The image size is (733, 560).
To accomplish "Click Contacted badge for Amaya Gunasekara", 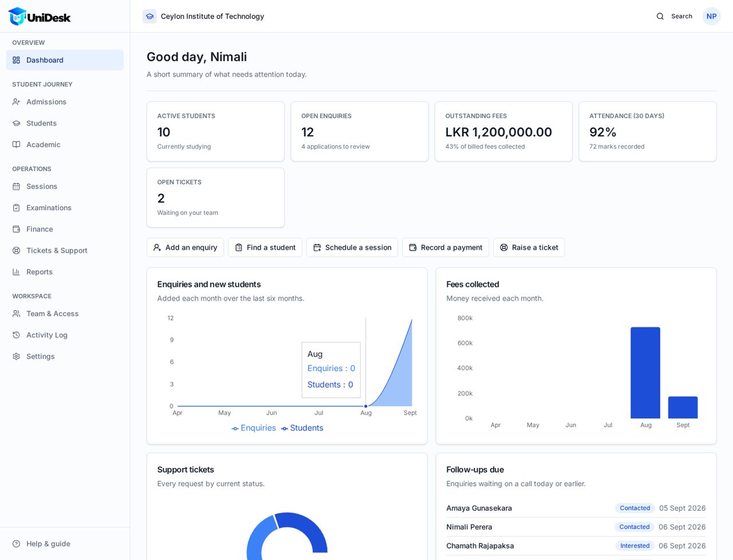I will [x=635, y=508].
